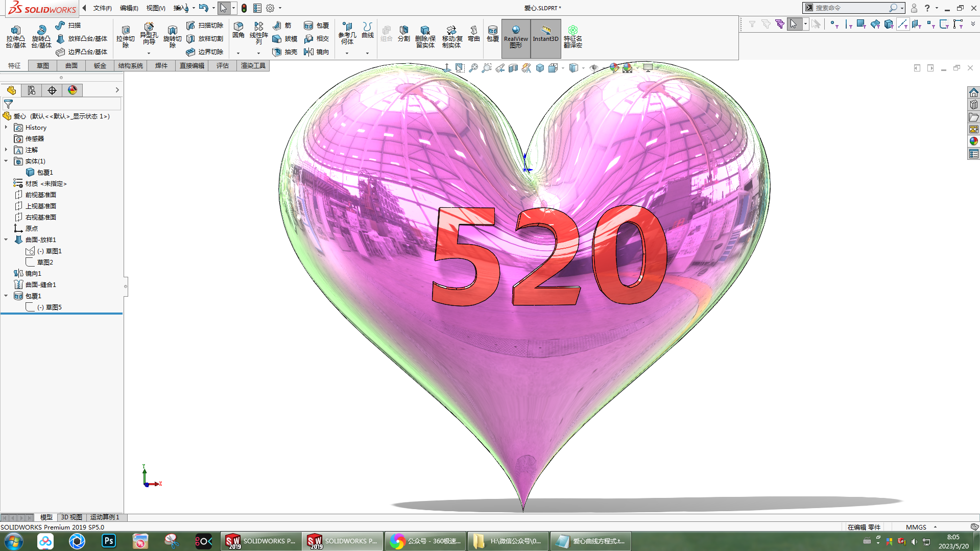
Task: Open Appearances color ball in right task pane
Action: [974, 141]
